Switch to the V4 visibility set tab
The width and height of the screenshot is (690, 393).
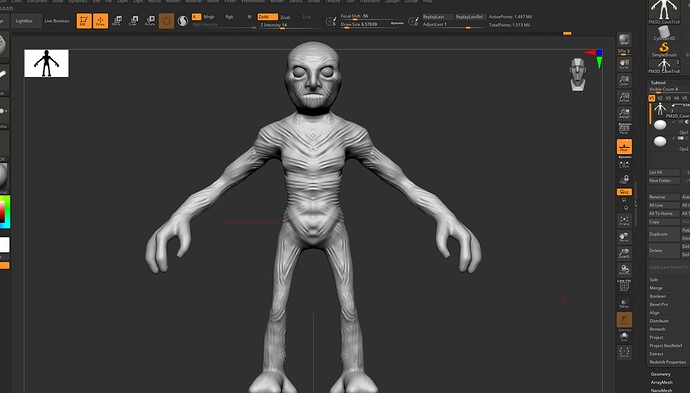click(x=676, y=98)
